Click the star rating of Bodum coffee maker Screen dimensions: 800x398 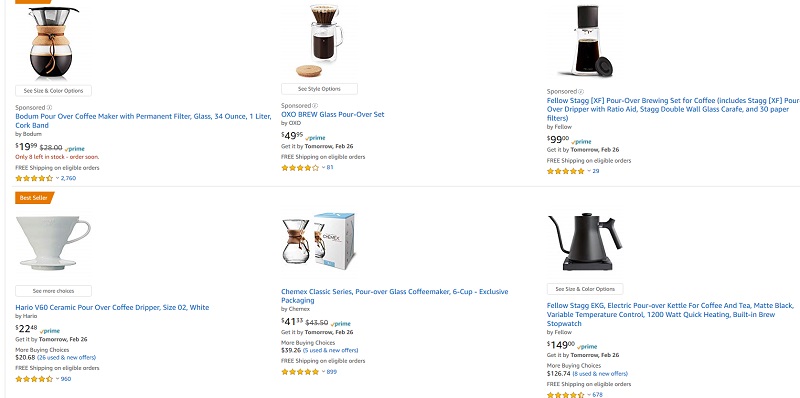tap(34, 179)
